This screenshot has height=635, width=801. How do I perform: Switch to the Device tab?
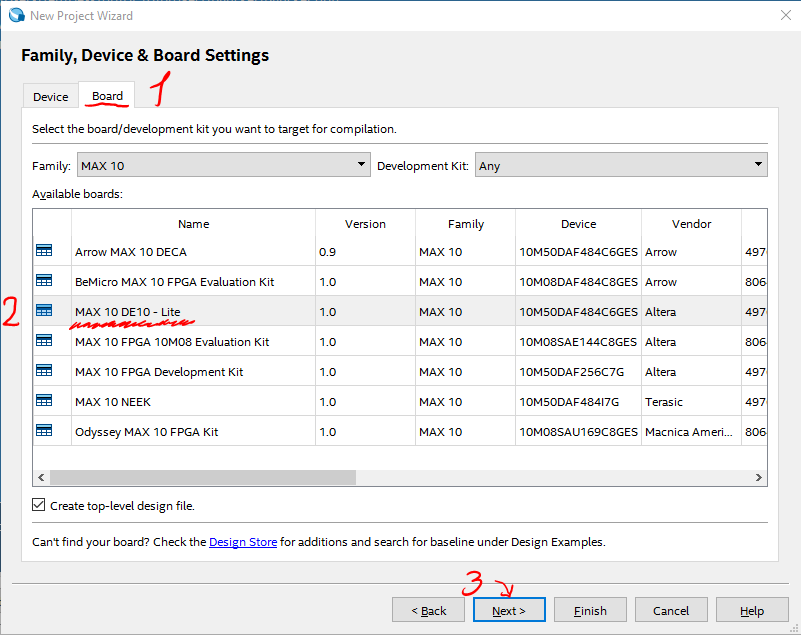(x=51, y=97)
